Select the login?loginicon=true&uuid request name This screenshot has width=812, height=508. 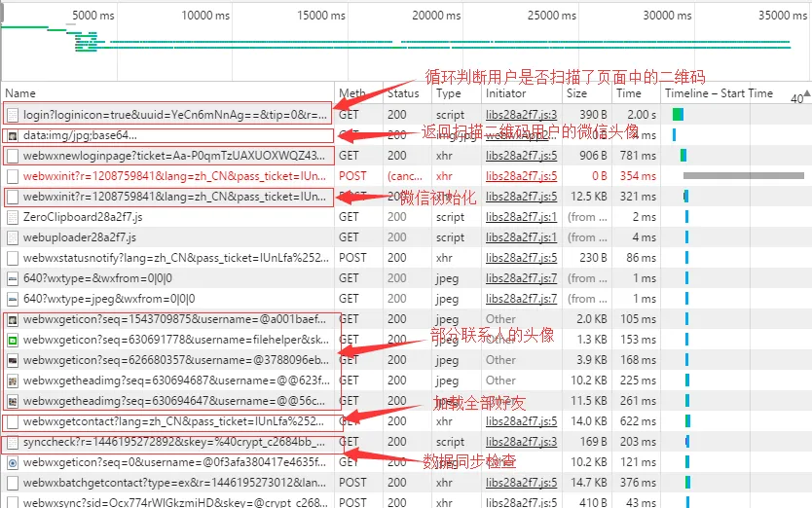[175, 115]
